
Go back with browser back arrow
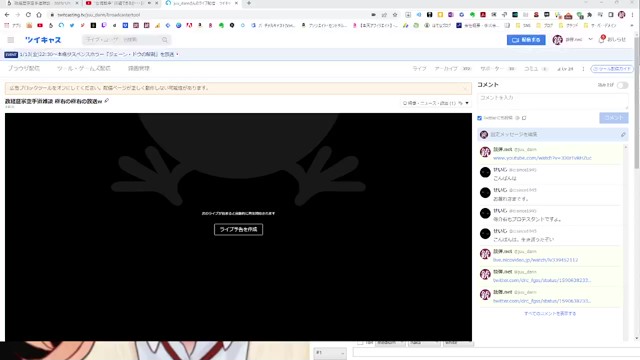[x=7, y=15]
